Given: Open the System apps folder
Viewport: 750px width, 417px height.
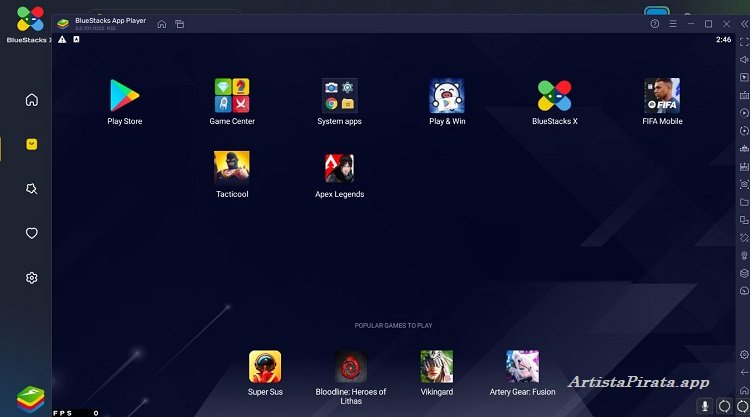Looking at the screenshot, I should tap(339, 96).
